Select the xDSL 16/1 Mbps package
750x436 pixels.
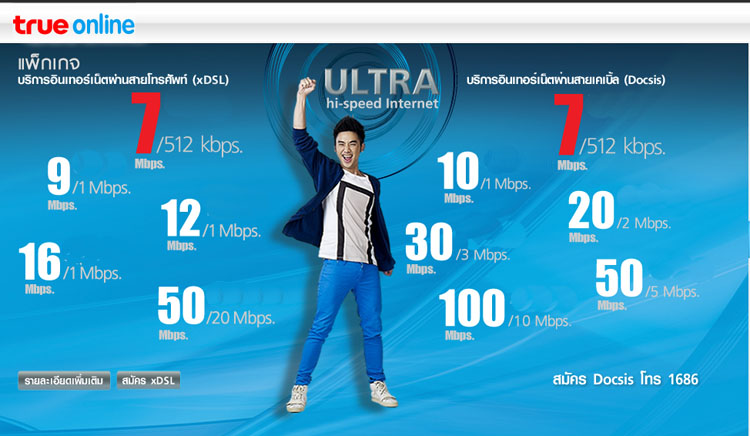tap(70, 268)
